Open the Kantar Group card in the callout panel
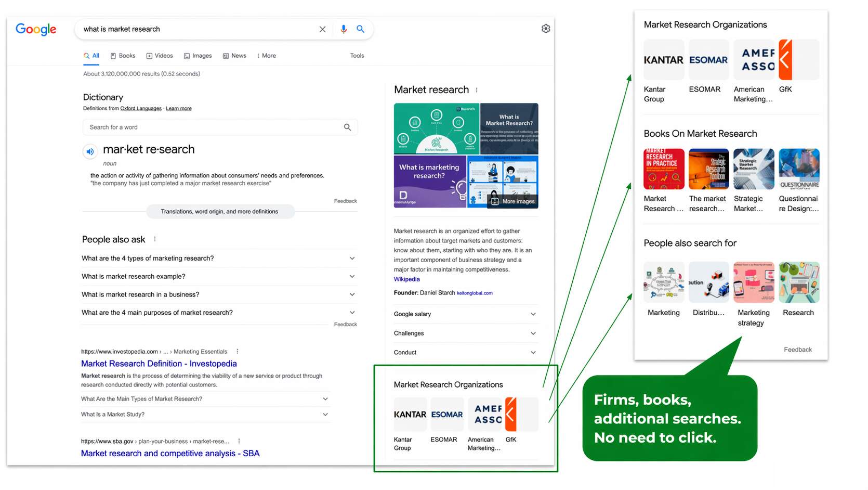 click(664, 71)
